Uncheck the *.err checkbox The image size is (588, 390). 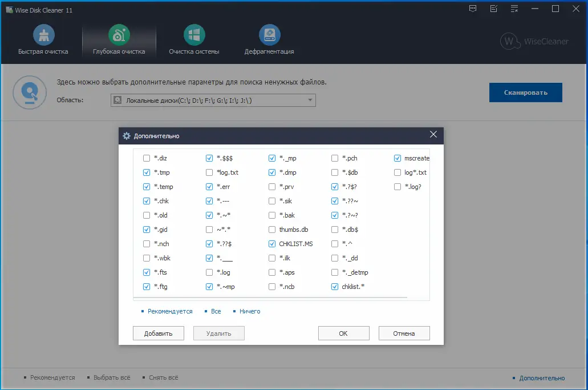click(209, 187)
